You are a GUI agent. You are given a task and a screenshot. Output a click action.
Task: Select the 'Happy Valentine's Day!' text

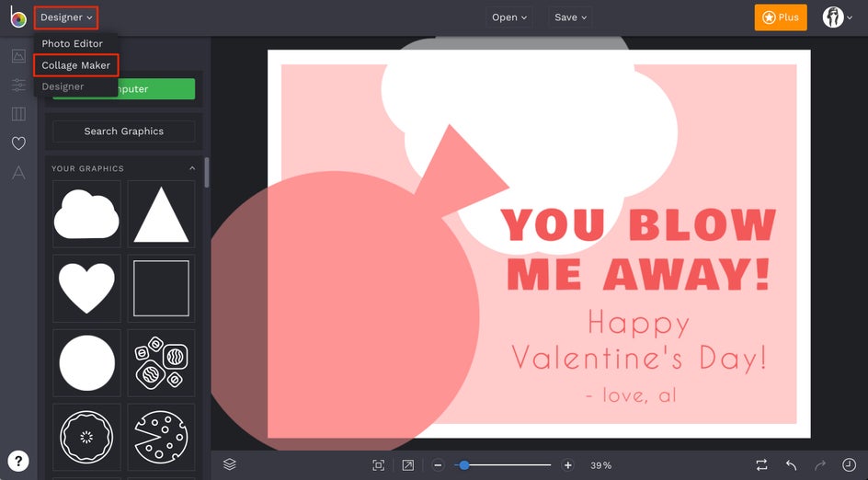639,340
